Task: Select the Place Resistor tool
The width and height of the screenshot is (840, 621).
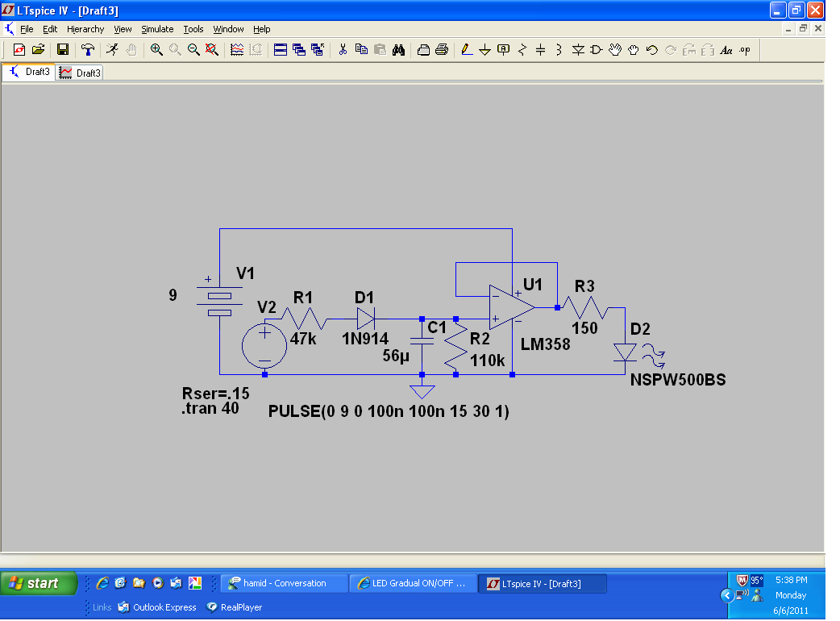Action: (x=522, y=50)
